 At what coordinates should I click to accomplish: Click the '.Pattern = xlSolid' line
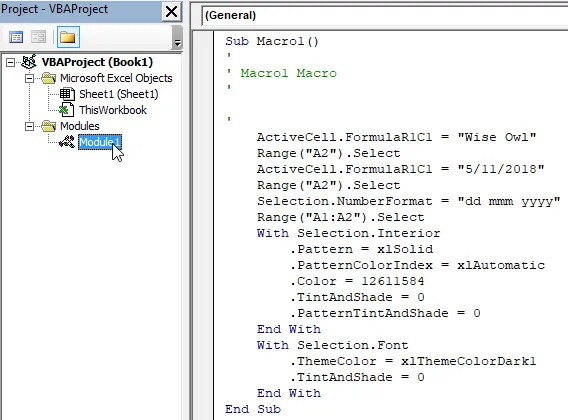pyautogui.click(x=361, y=249)
